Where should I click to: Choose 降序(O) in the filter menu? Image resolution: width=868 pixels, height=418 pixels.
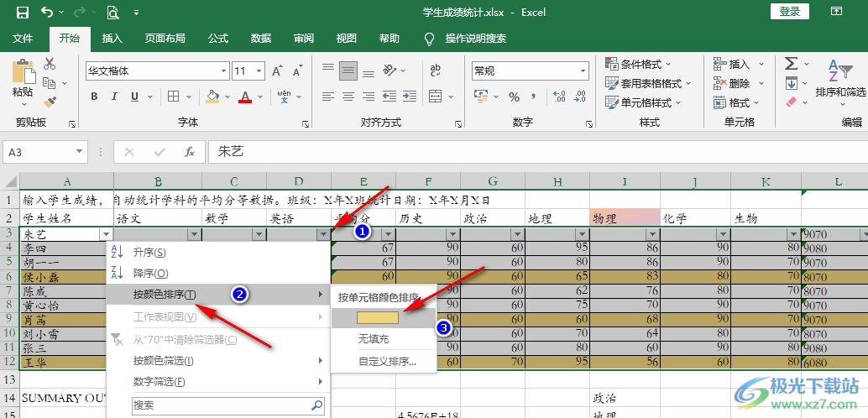click(x=150, y=273)
